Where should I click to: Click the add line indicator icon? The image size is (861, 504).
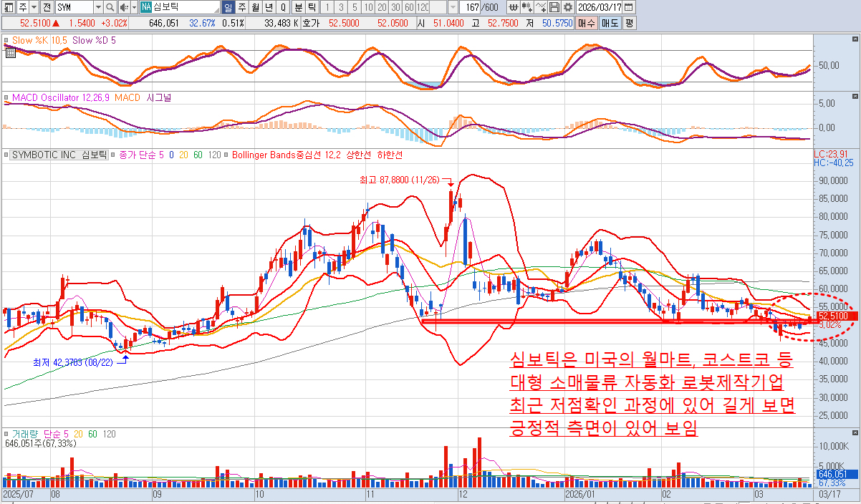(x=542, y=7)
